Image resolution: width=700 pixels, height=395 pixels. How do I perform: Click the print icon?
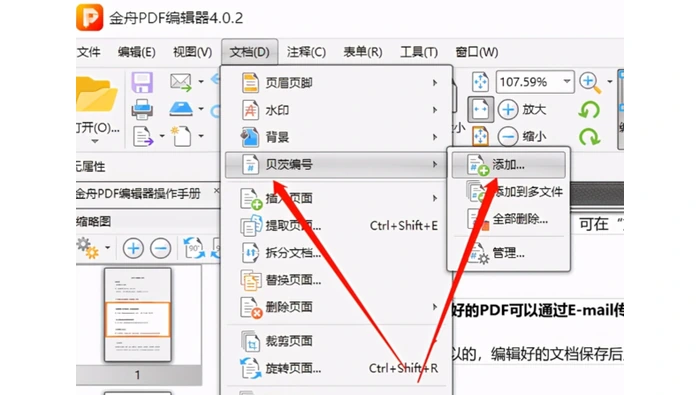[142, 109]
